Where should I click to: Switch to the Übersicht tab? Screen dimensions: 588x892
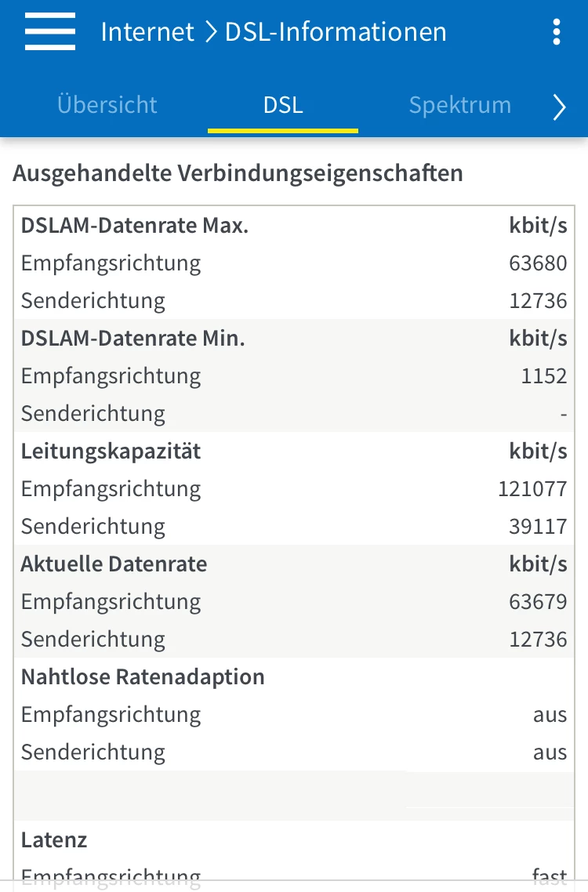107,105
